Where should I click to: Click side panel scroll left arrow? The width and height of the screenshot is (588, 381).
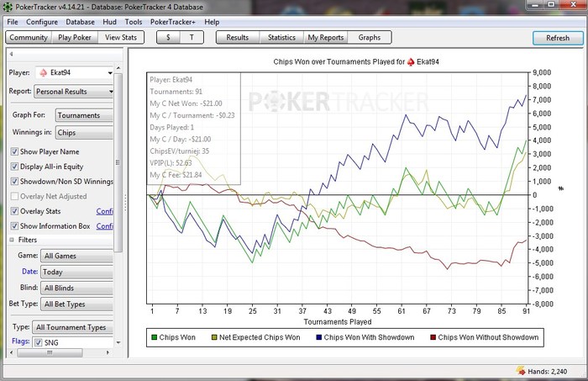click(x=11, y=353)
